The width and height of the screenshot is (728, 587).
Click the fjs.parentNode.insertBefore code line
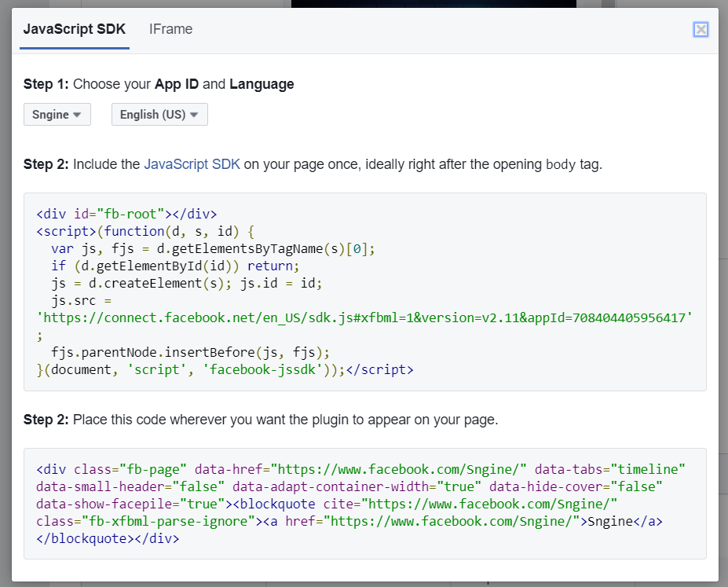pos(190,353)
